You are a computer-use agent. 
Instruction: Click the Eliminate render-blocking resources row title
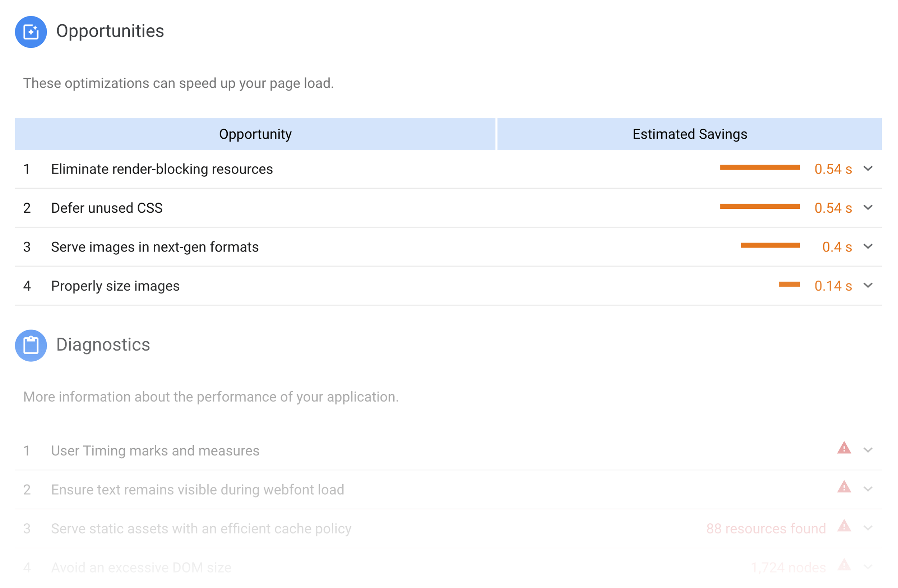coord(162,169)
